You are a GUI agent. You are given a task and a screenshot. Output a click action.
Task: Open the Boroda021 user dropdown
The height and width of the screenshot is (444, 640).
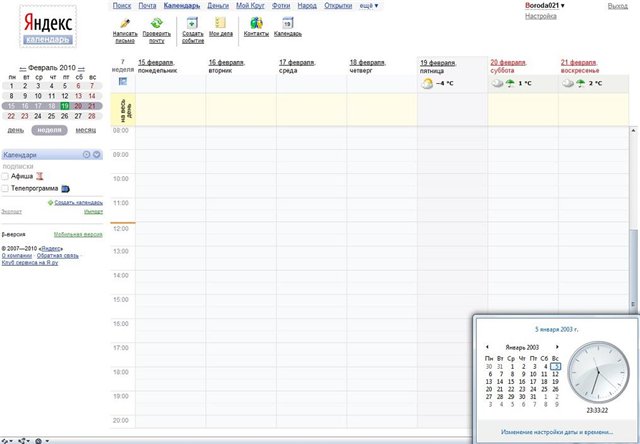(545, 5)
